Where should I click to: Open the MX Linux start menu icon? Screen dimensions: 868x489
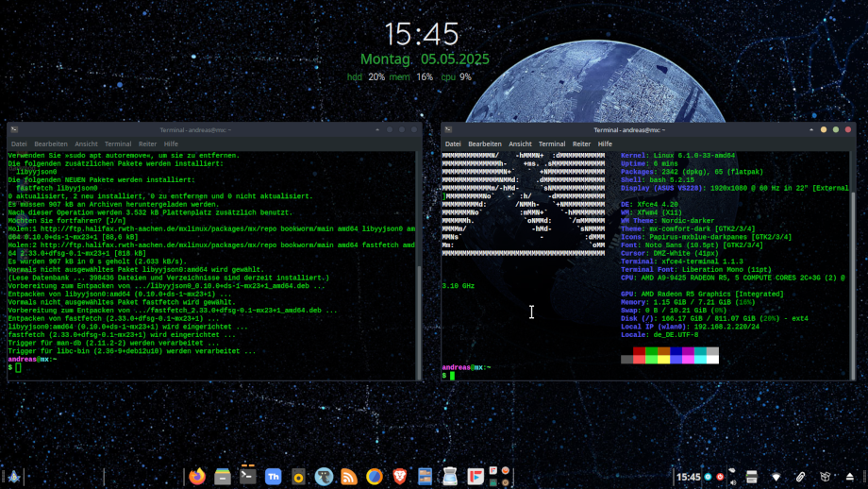click(x=14, y=477)
